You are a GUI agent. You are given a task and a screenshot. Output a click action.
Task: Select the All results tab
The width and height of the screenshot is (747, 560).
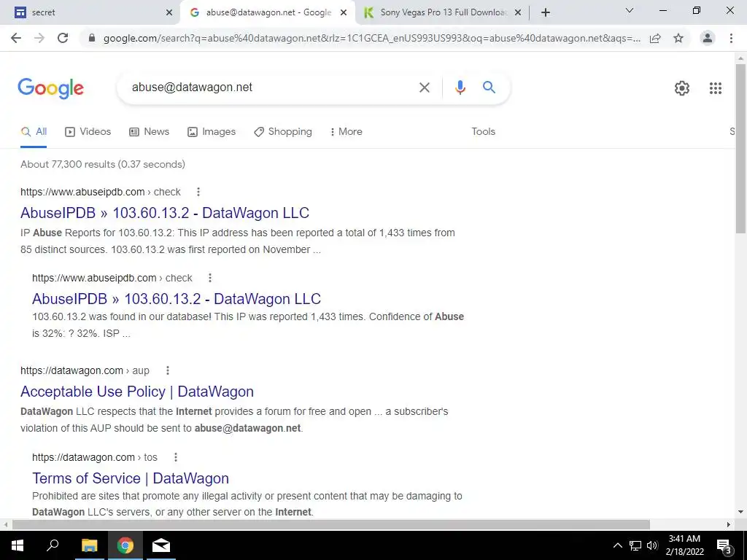(x=34, y=132)
